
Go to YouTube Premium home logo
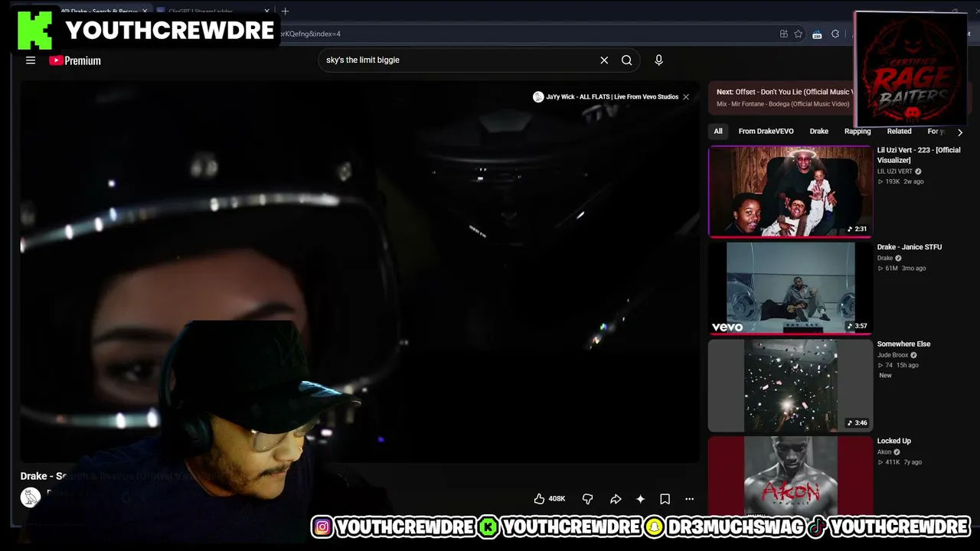(x=75, y=60)
